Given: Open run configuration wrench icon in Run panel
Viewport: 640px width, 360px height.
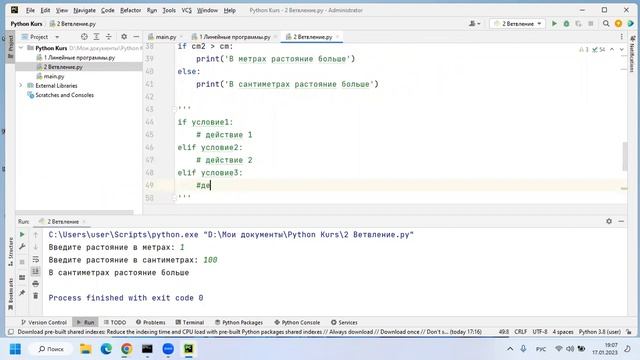Looking at the screenshot, I should 22,247.
